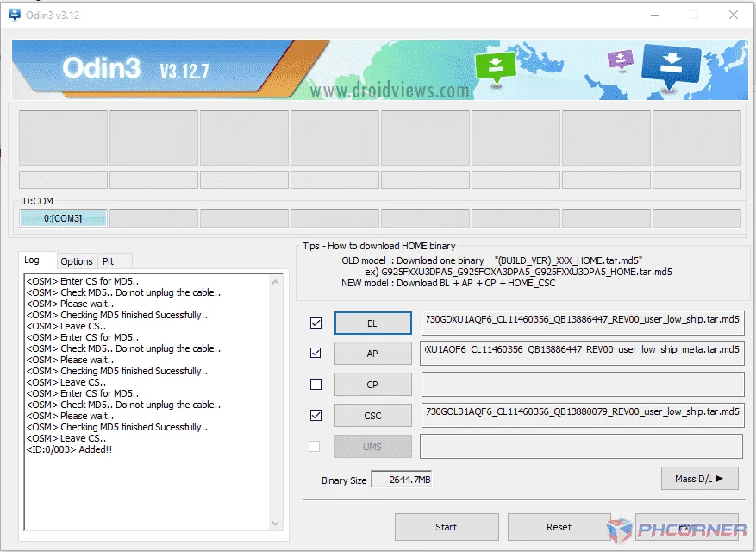Click the empty CP file path field
The image size is (756, 552).
click(583, 385)
